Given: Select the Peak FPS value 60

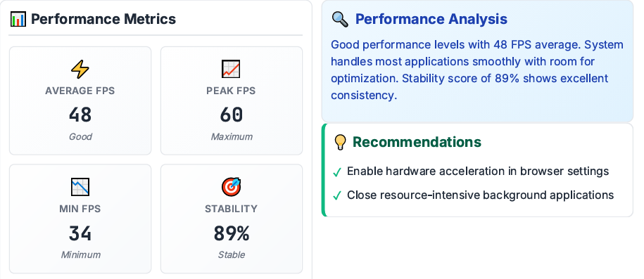Looking at the screenshot, I should click(x=232, y=115).
